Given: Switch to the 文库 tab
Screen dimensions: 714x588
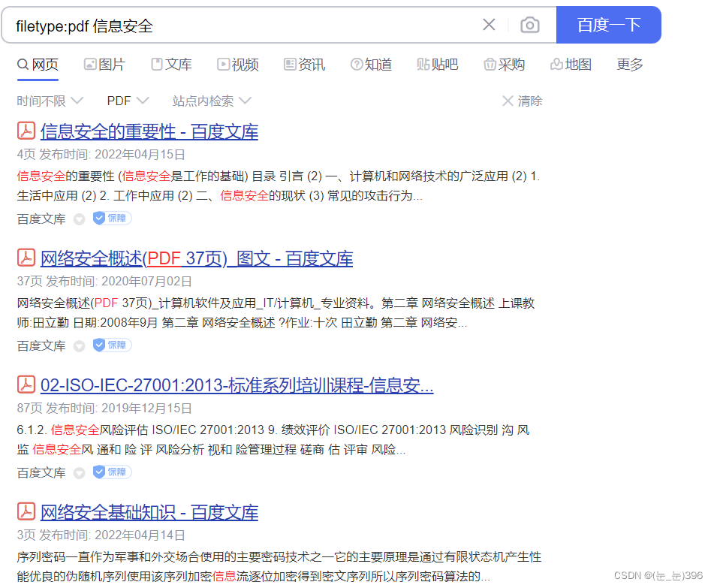Looking at the screenshot, I should click(171, 65).
